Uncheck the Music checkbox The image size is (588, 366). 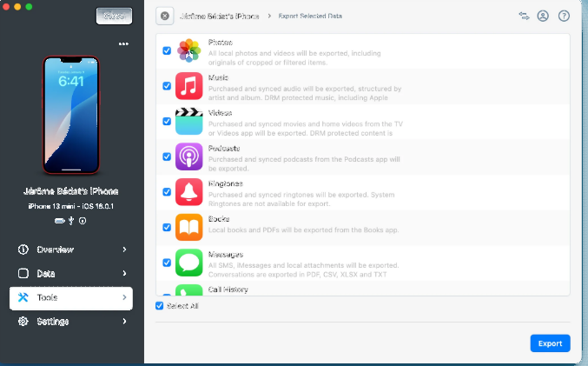[x=167, y=86]
